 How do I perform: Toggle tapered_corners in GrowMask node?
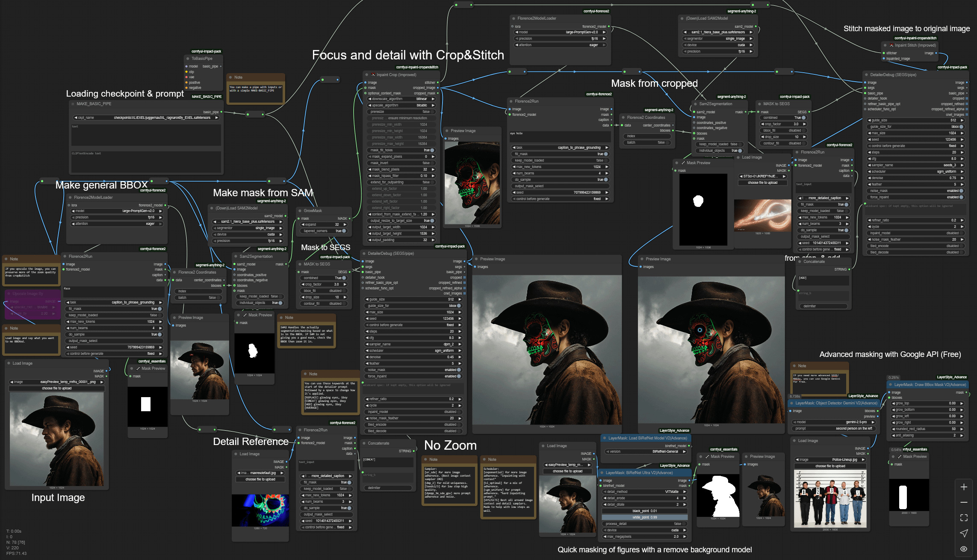point(324,231)
